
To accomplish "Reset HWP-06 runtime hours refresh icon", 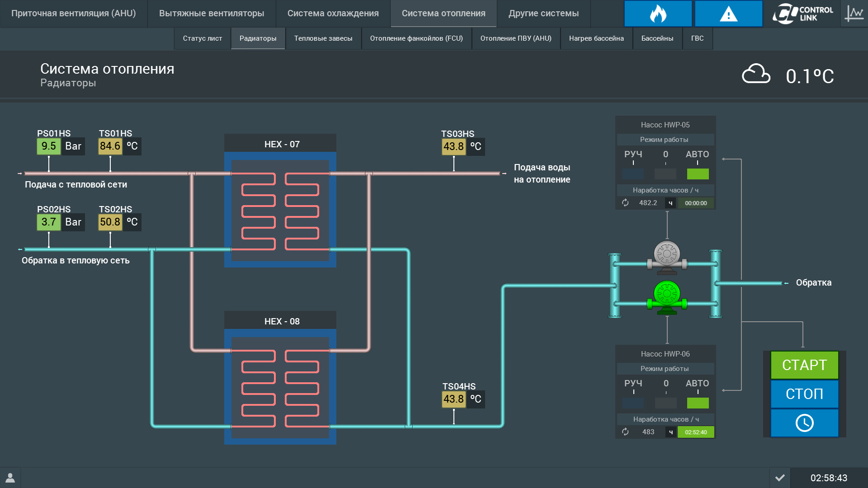I will (625, 432).
